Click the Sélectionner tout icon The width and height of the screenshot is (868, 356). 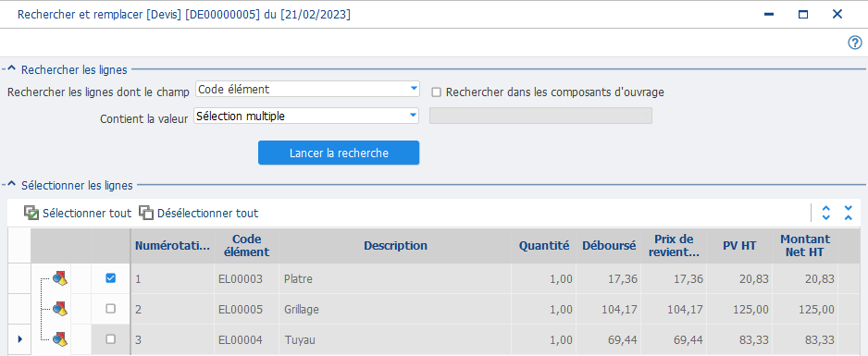[31, 213]
